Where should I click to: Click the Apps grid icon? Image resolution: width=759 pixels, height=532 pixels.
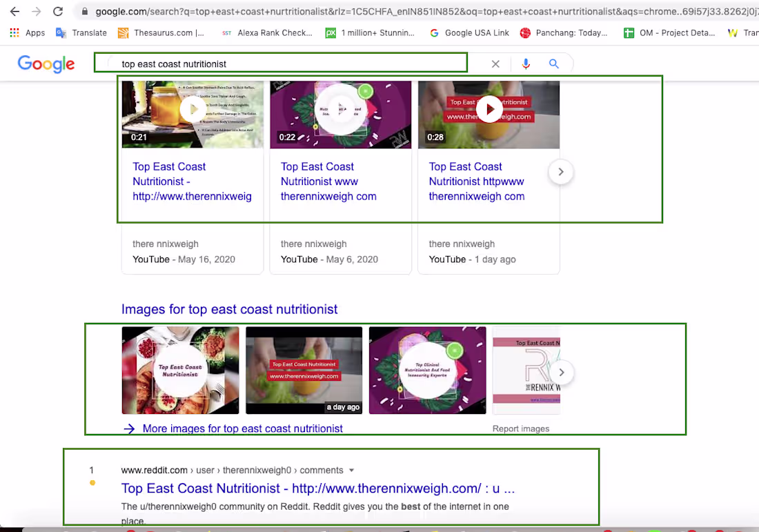(14, 32)
